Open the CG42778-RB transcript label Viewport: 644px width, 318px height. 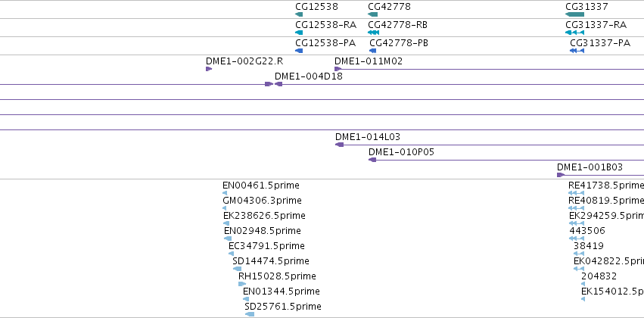pos(397,25)
